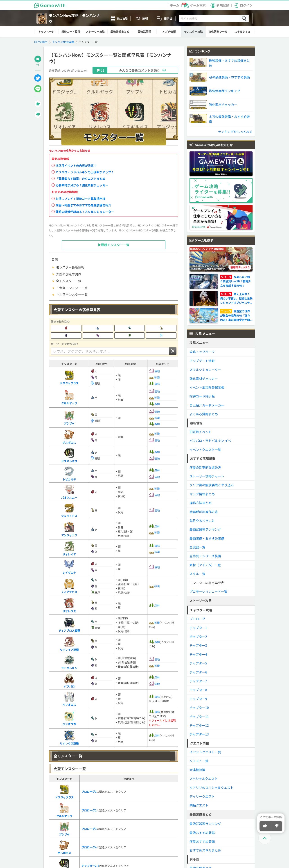Open 最強装備まとめ nav tab

click(x=120, y=32)
